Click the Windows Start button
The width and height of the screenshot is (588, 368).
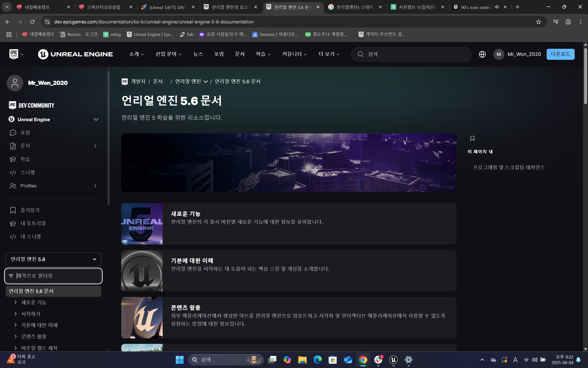point(180,360)
